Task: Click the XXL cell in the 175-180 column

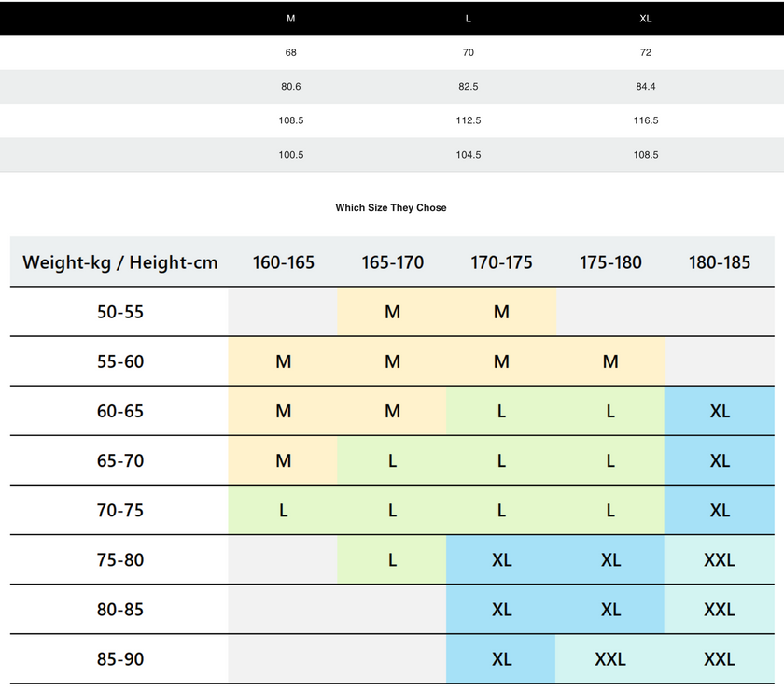Action: (x=610, y=659)
